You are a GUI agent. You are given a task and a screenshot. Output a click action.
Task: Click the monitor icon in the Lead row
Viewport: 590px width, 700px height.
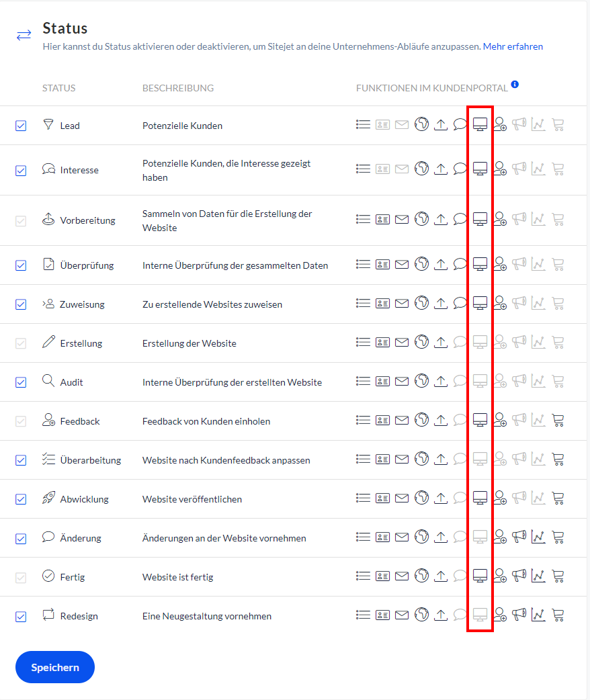pyautogui.click(x=480, y=124)
